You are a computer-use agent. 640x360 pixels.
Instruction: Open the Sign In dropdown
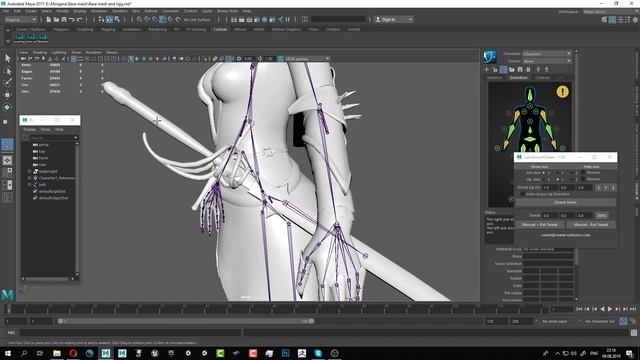394,19
